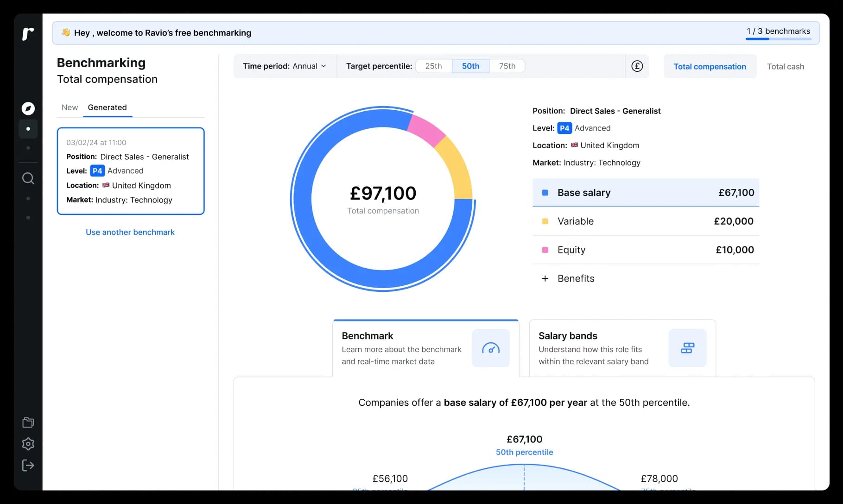The image size is (843, 504).
Task: Switch to the New benchmarks tab
Action: [x=70, y=107]
